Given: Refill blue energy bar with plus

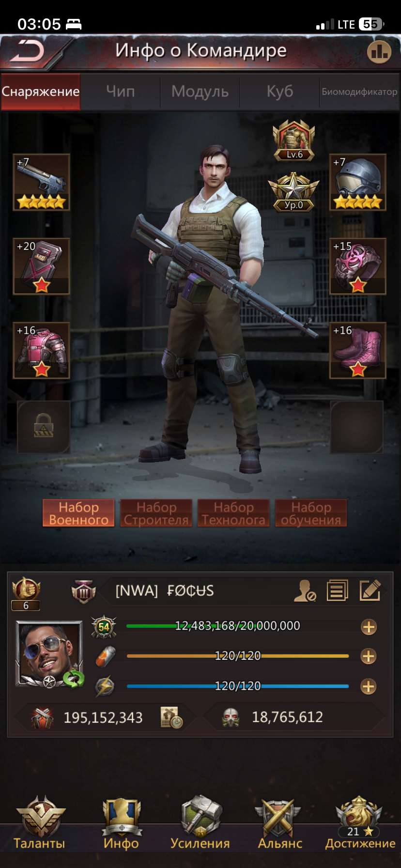Looking at the screenshot, I should (x=369, y=686).
